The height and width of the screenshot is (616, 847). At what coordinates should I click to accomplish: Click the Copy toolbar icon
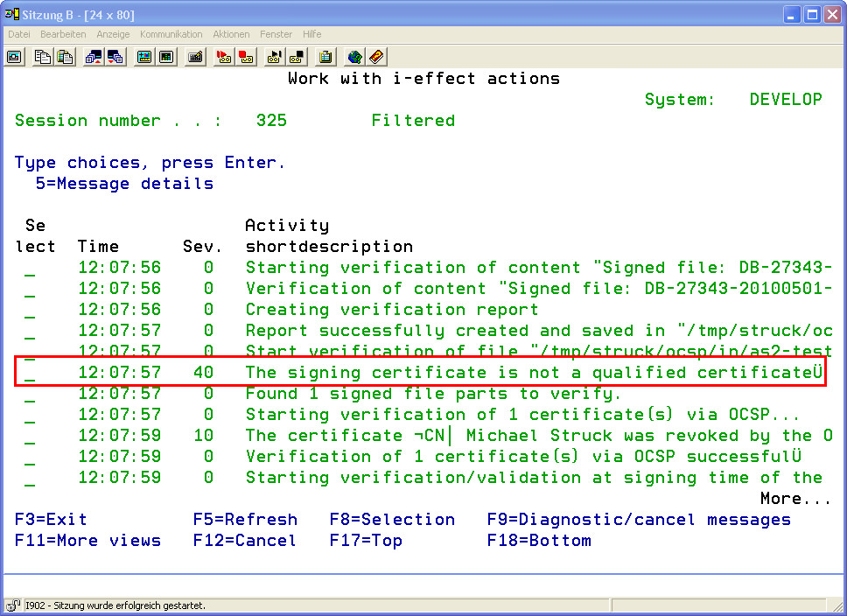tap(42, 57)
